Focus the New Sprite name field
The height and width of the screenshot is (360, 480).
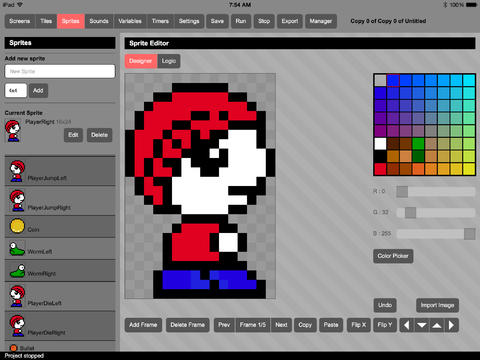[60, 71]
